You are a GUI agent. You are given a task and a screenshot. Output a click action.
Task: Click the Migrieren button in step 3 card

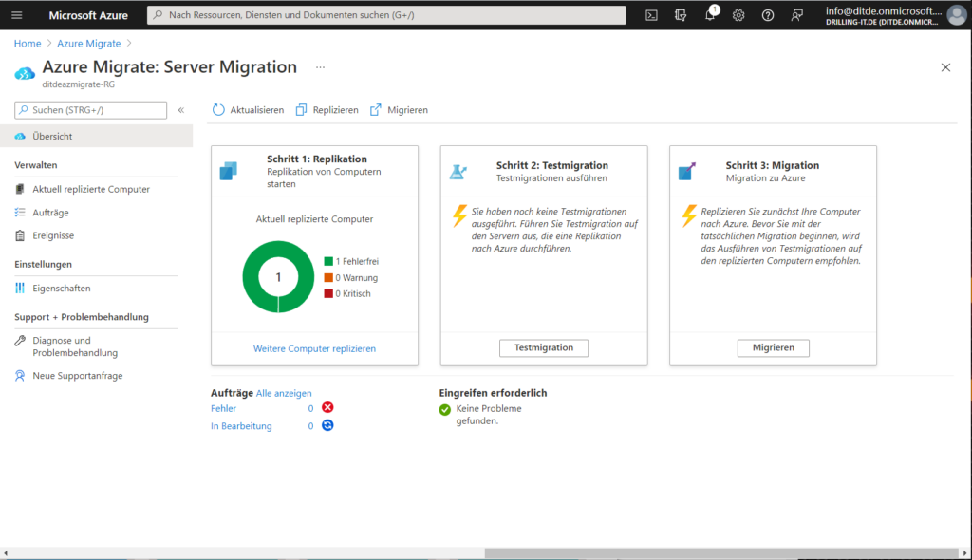coord(773,348)
